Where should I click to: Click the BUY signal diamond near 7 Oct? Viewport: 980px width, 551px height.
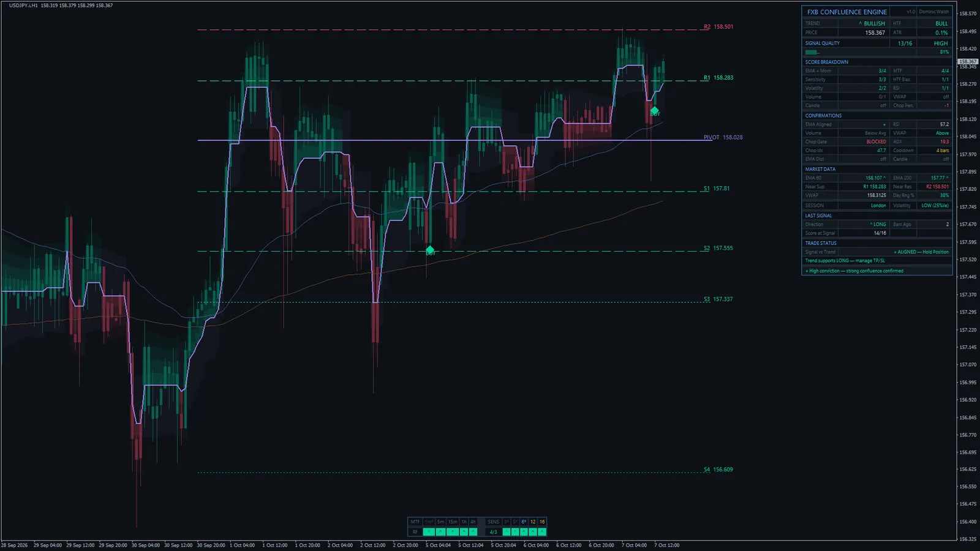tap(654, 111)
